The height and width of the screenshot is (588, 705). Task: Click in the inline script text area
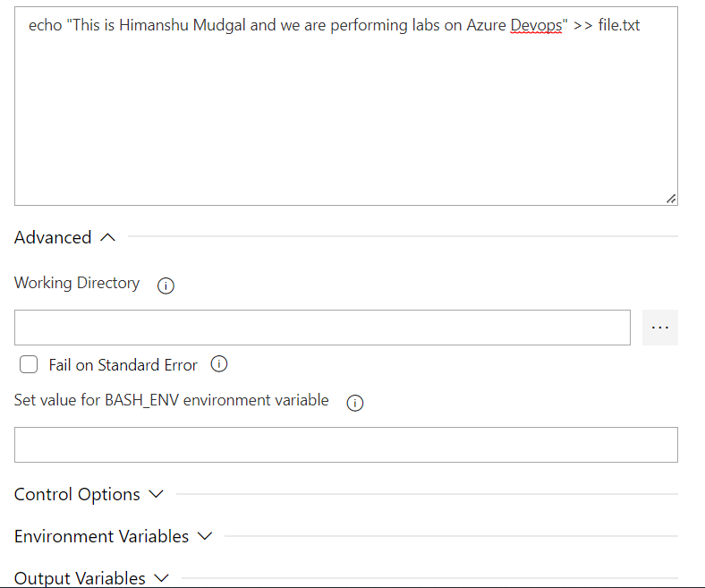tap(345, 116)
